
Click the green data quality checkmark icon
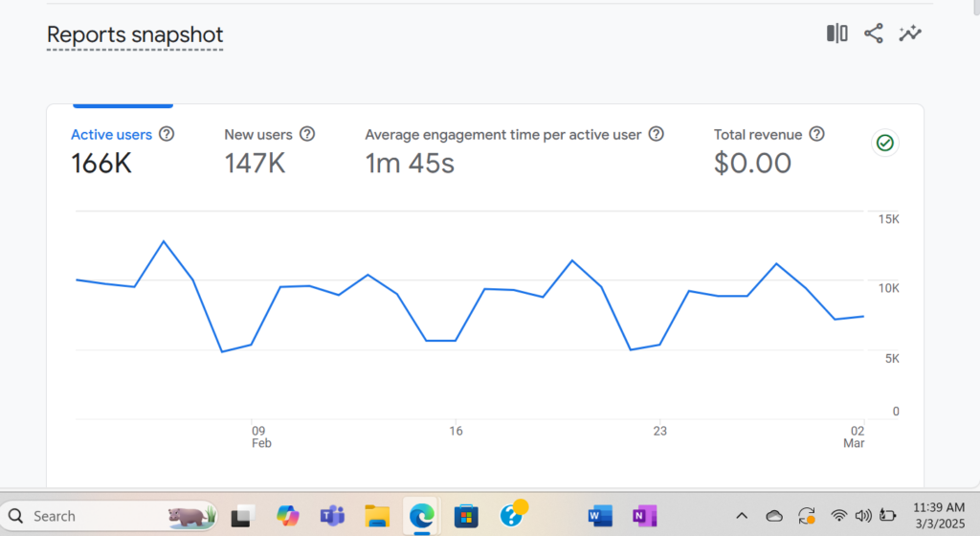point(885,143)
